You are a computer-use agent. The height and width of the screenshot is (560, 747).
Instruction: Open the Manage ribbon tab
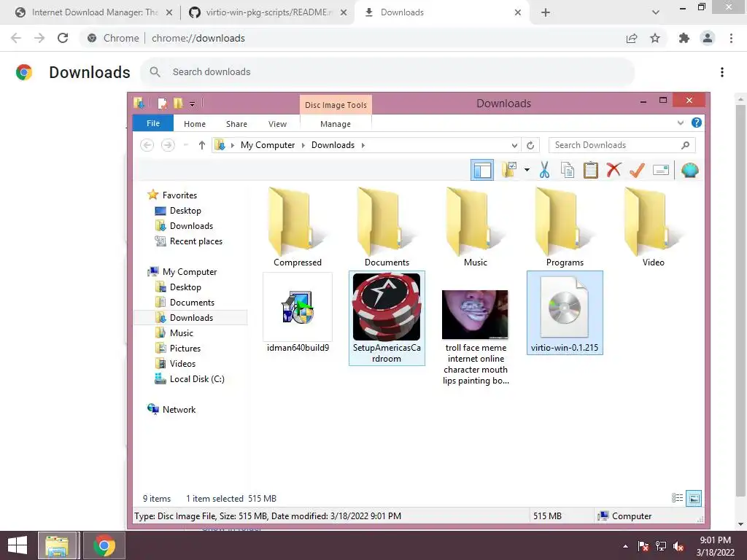(x=336, y=124)
